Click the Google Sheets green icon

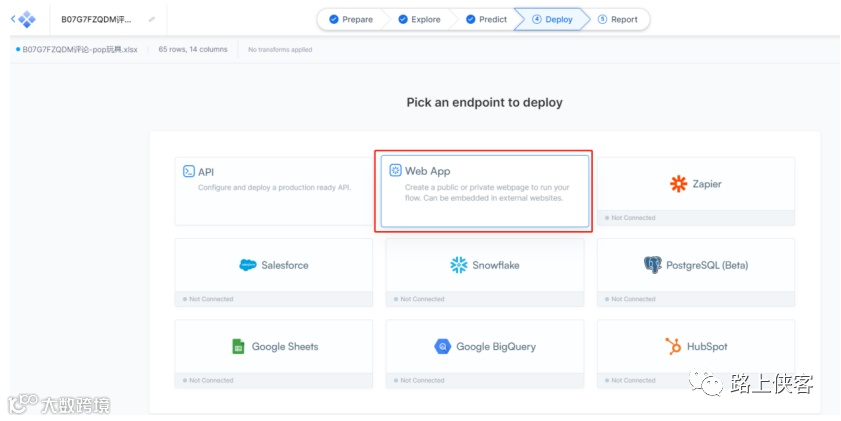click(238, 346)
